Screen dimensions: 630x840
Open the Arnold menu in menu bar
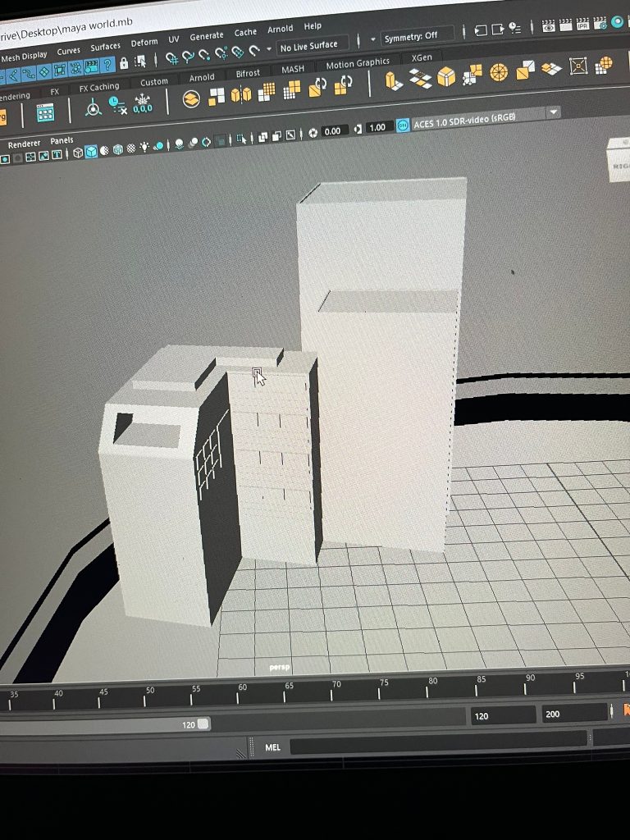281,29
